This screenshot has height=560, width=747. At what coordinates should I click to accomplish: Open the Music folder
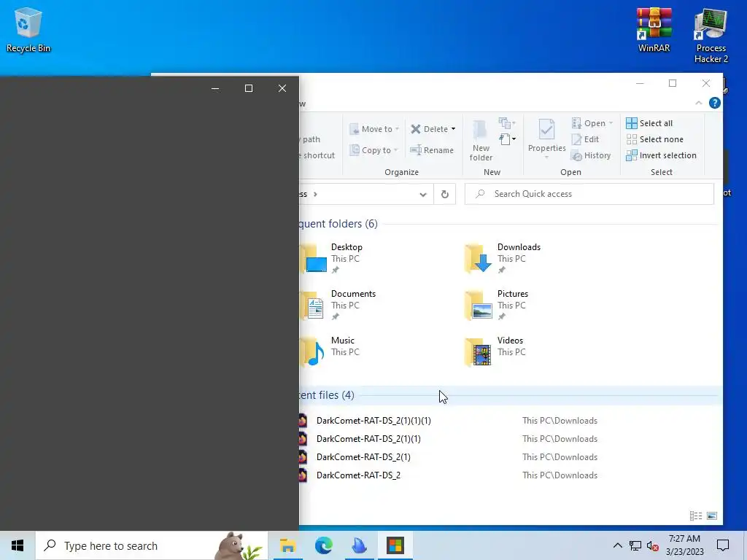pyautogui.click(x=330, y=352)
